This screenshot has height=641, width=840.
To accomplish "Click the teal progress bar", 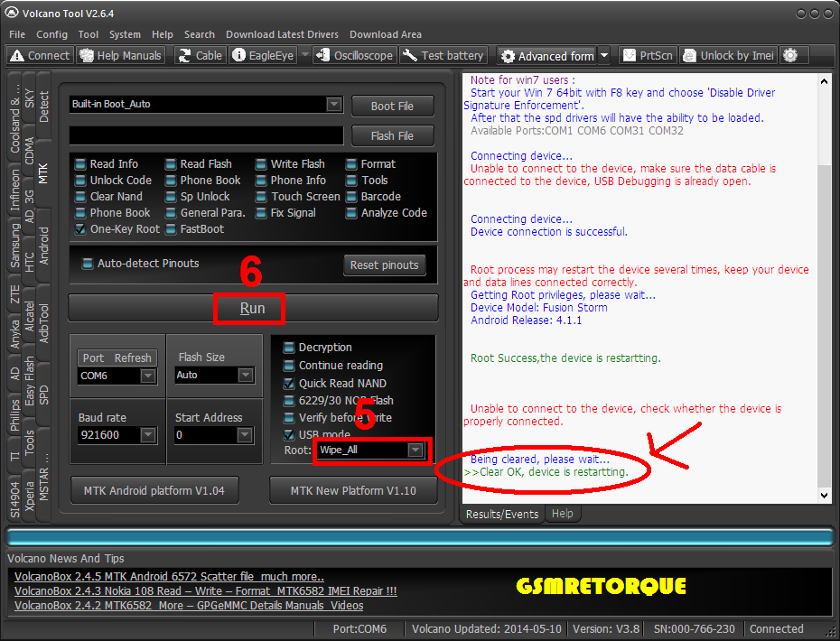I will pyautogui.click(x=419, y=536).
